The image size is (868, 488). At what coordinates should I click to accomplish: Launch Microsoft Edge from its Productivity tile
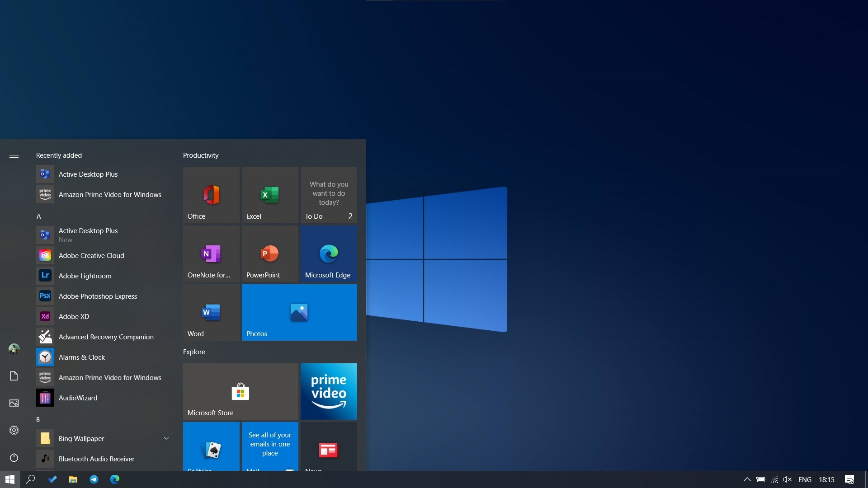point(328,253)
